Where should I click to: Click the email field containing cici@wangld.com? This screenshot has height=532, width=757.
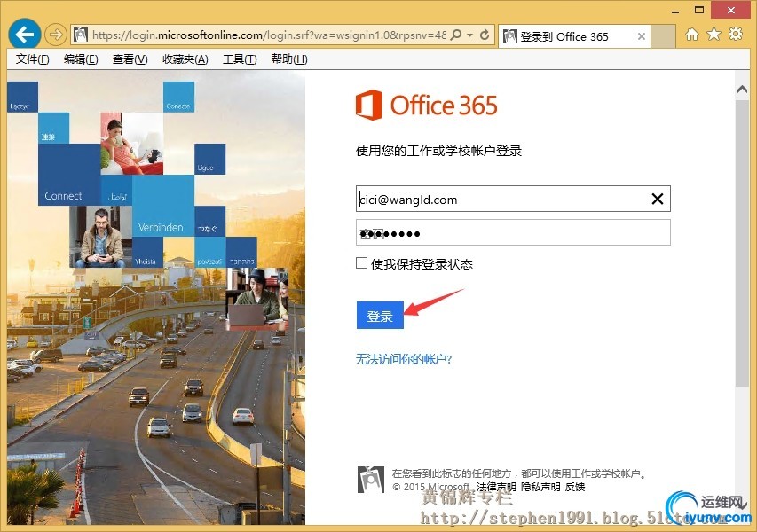pyautogui.click(x=513, y=199)
